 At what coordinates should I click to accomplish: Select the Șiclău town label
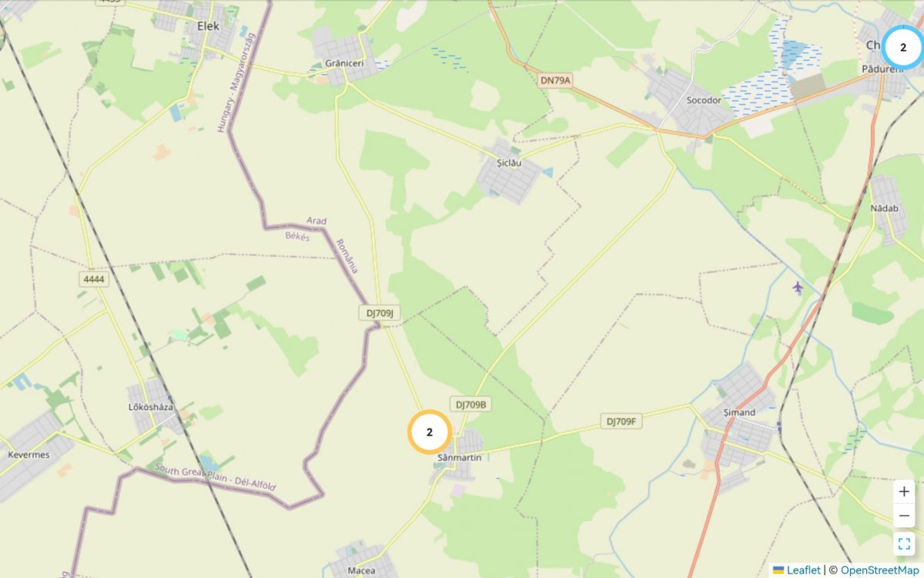(x=509, y=163)
